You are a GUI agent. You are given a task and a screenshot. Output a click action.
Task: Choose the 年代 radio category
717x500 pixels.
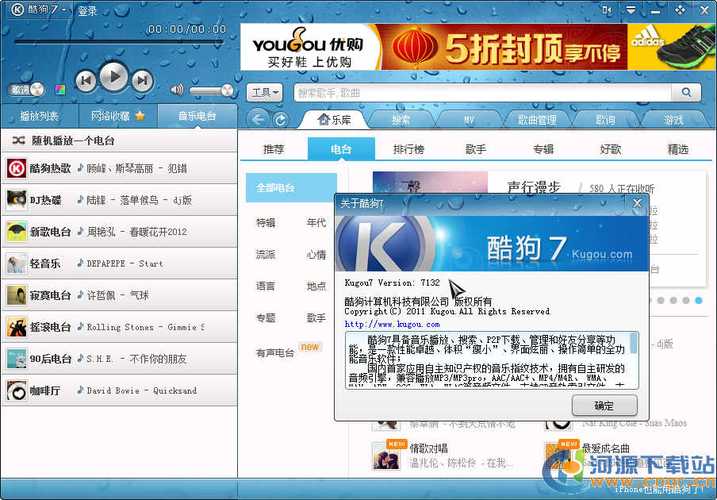[316, 223]
